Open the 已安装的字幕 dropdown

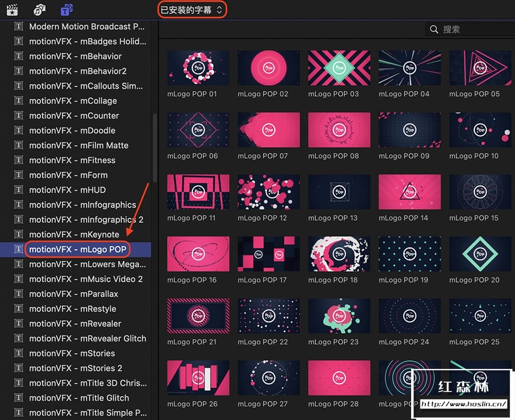click(x=192, y=10)
